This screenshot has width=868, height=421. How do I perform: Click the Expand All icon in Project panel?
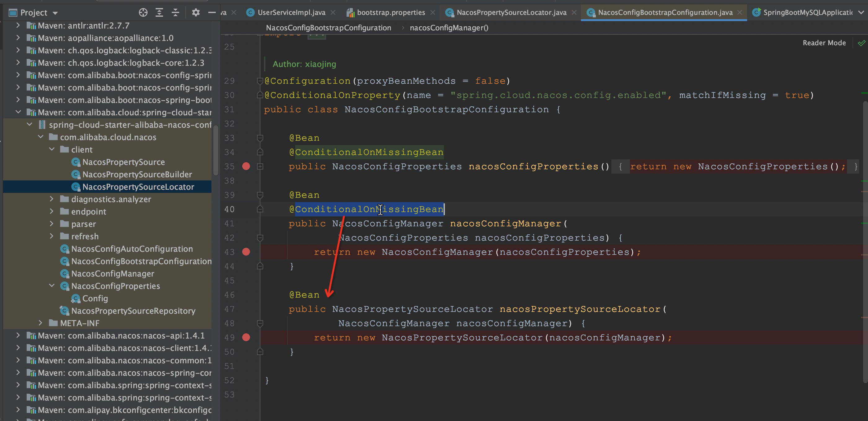tap(159, 13)
